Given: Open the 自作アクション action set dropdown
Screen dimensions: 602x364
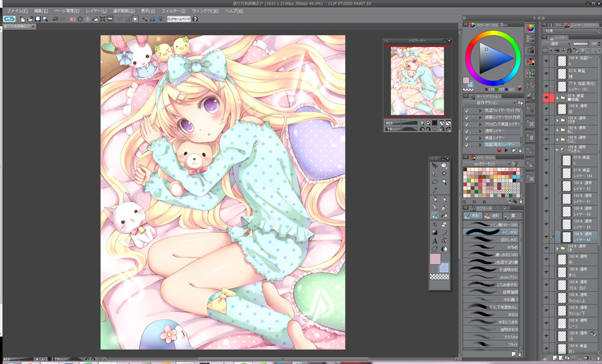Looking at the screenshot, I should click(490, 103).
